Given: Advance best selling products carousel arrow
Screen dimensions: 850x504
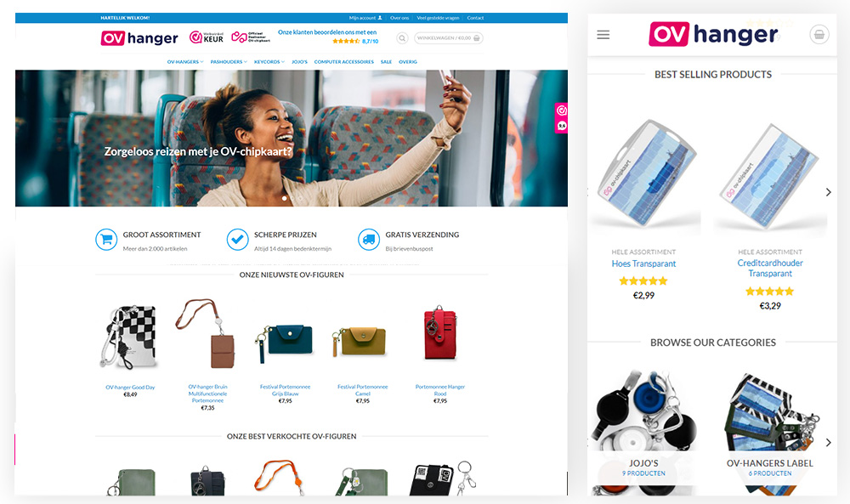Looking at the screenshot, I should 828,192.
